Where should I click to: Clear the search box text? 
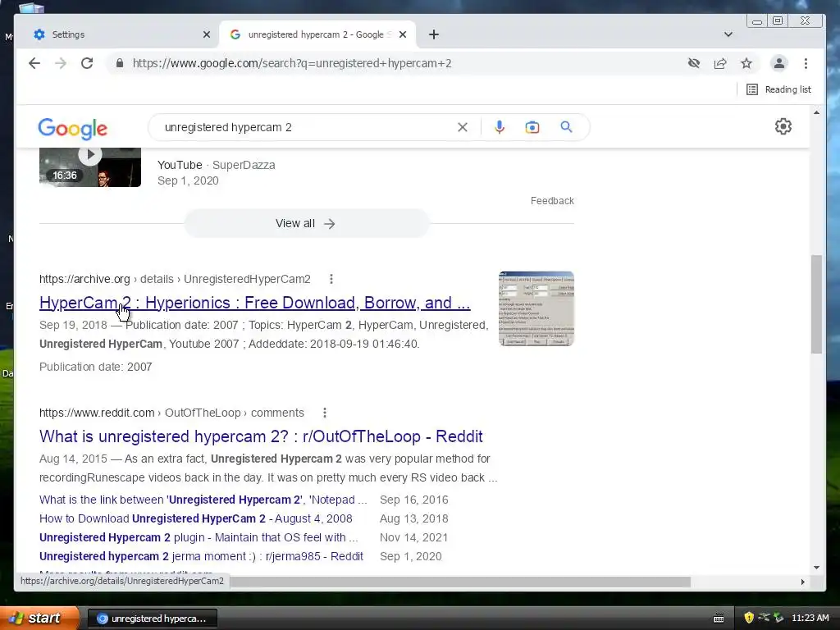coord(463,127)
